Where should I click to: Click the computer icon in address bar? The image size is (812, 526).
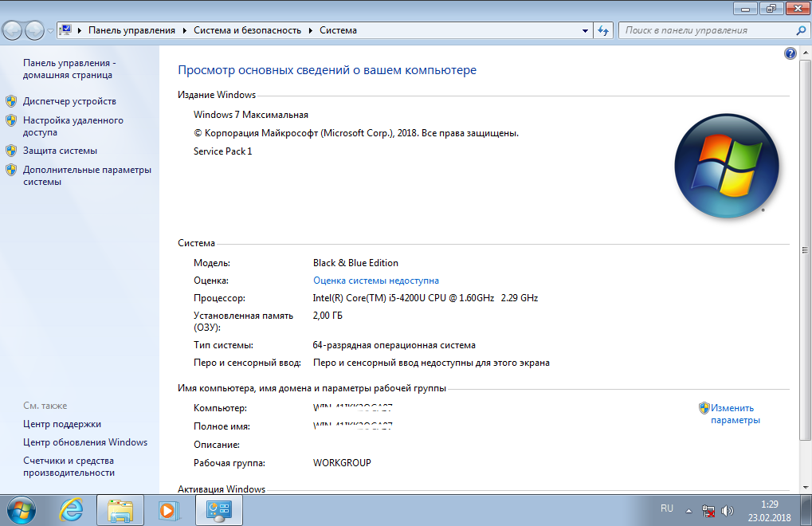click(x=65, y=30)
